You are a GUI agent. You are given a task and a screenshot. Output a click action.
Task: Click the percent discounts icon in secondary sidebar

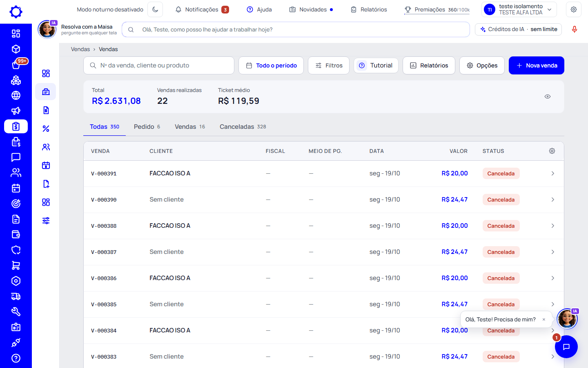[x=46, y=128]
